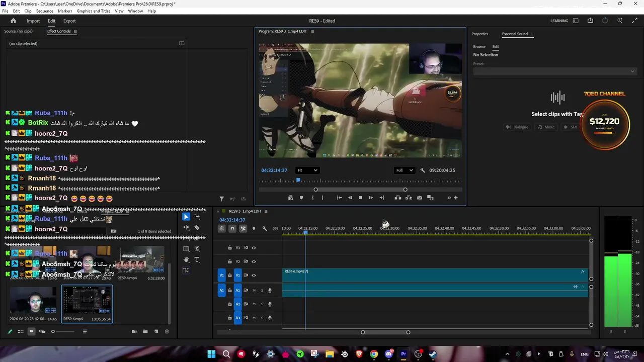This screenshot has width=644, height=362.
Task: Step forward one frame
Action: coord(371,198)
